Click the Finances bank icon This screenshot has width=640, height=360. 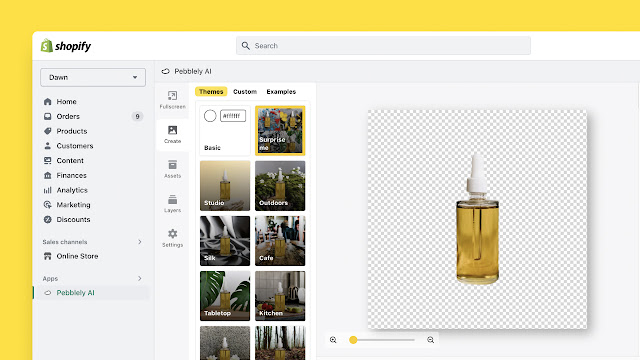tap(48, 175)
